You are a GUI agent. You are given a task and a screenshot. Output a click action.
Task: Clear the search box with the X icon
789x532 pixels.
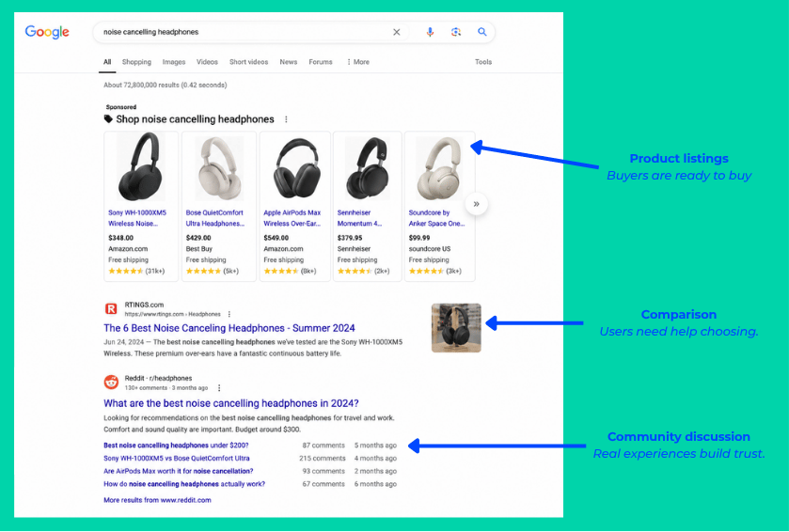point(397,32)
